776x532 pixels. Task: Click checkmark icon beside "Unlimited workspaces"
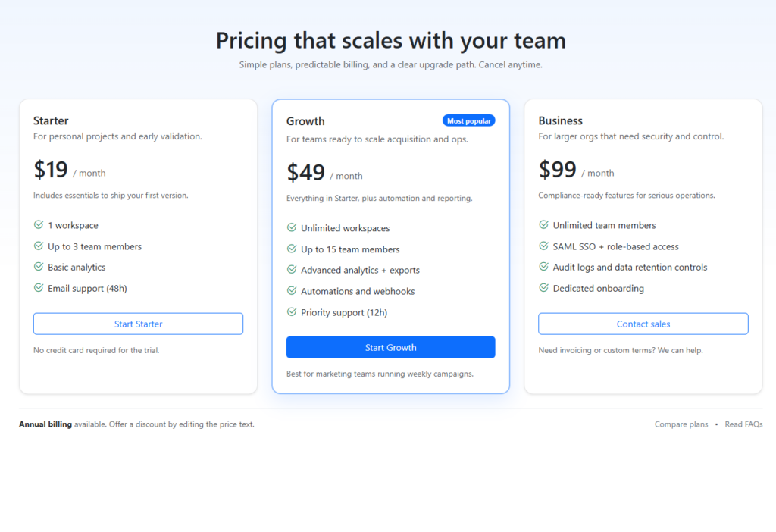[292, 227]
